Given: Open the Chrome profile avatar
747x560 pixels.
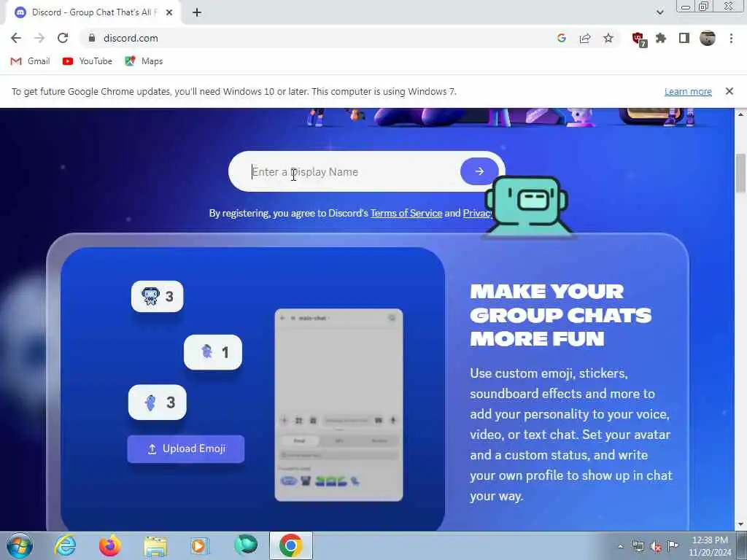Looking at the screenshot, I should (708, 38).
